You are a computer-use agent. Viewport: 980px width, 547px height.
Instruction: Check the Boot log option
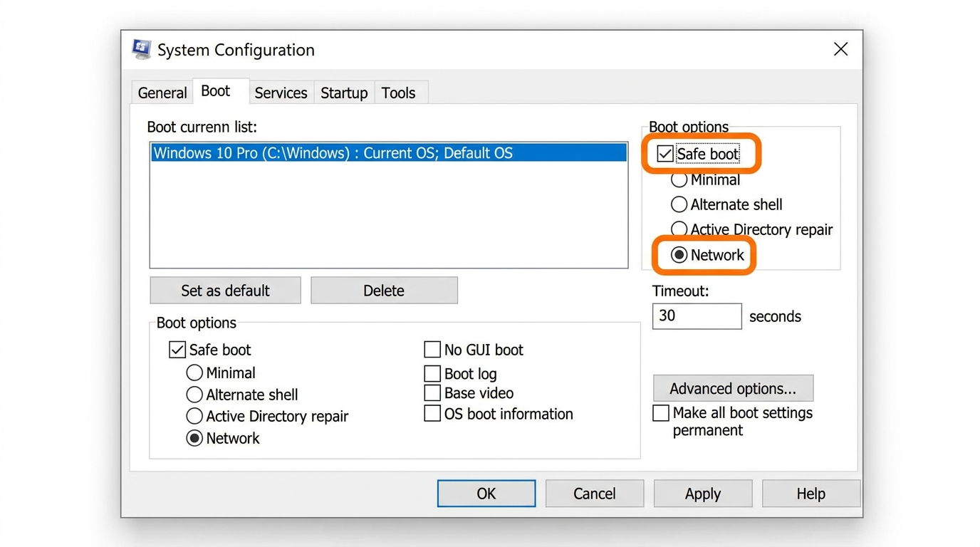tap(432, 373)
